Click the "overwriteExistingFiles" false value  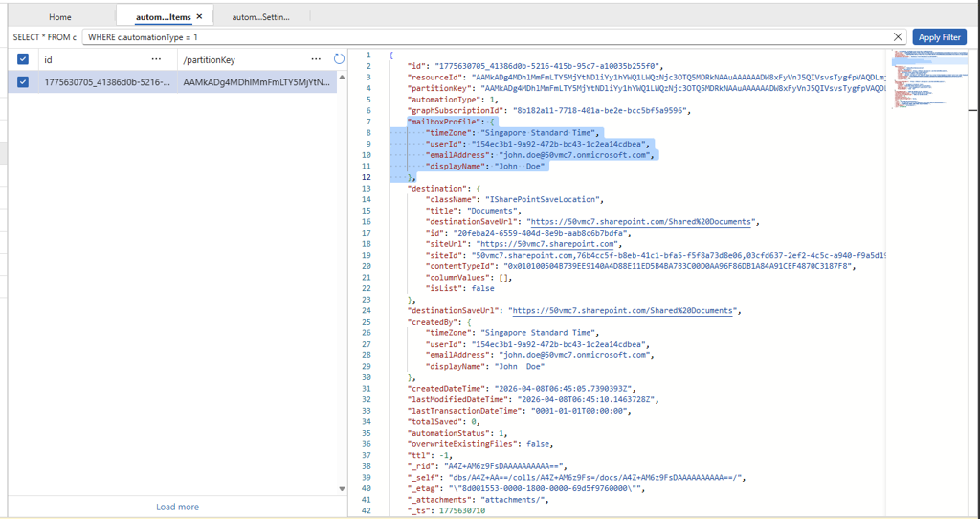[x=538, y=444]
